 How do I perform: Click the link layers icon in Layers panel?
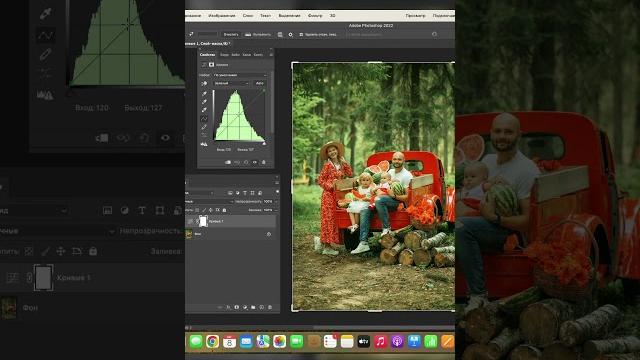[x=219, y=307]
